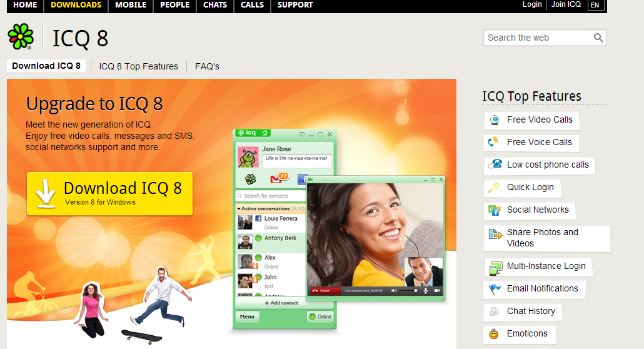Click the Search the web field
The image size is (644, 349).
(x=536, y=38)
